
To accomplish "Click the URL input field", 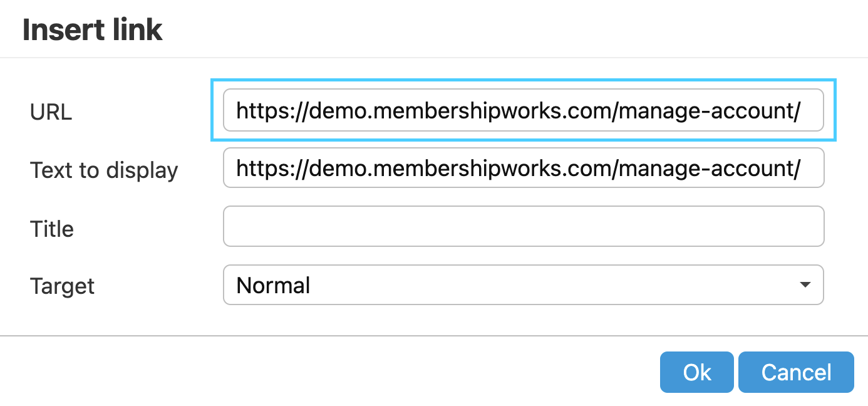I will pyautogui.click(x=523, y=111).
